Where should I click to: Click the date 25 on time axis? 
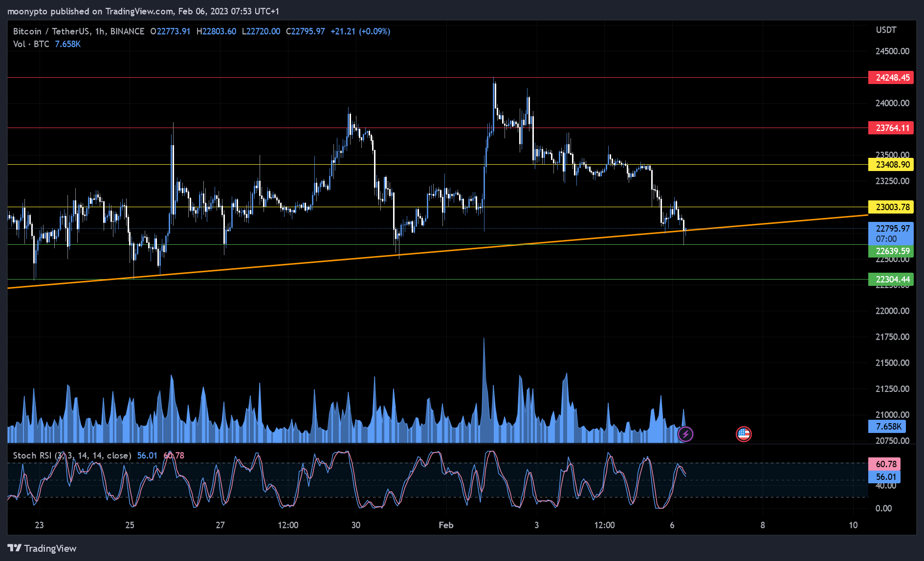(130, 525)
